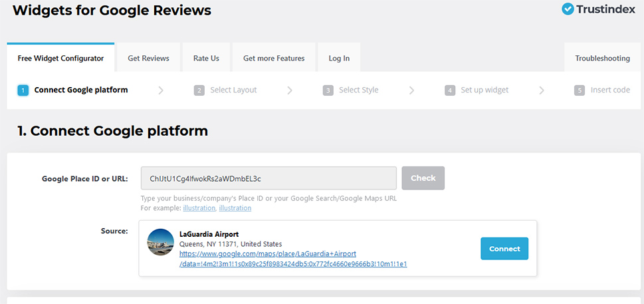The width and height of the screenshot is (644, 304).
Task: Click the Trustindex checkmark logo icon
Action: click(568, 9)
